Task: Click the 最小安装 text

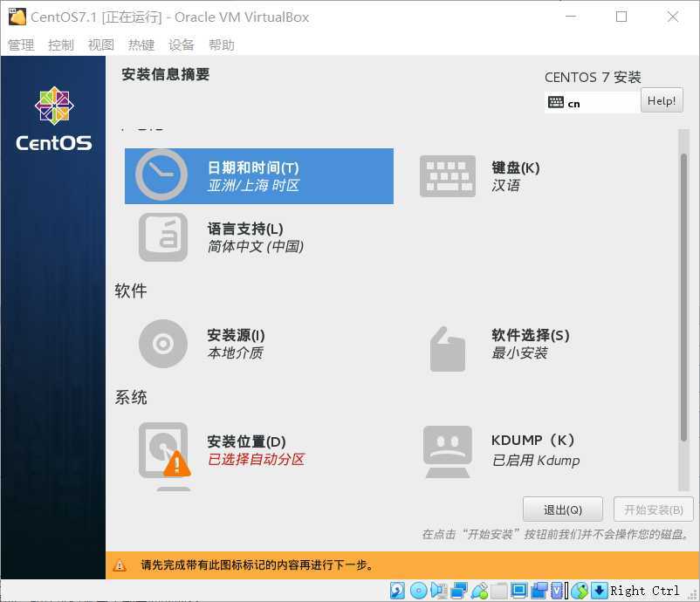Action: click(519, 353)
